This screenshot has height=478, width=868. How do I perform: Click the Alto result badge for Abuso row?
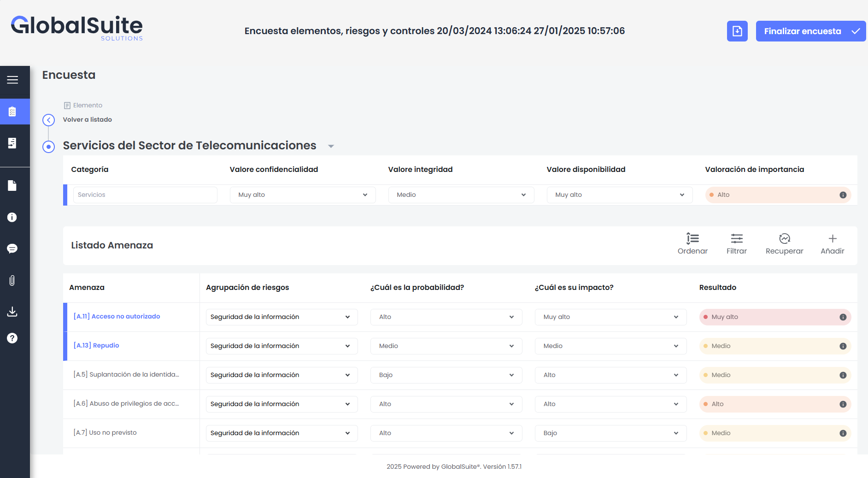(775, 404)
